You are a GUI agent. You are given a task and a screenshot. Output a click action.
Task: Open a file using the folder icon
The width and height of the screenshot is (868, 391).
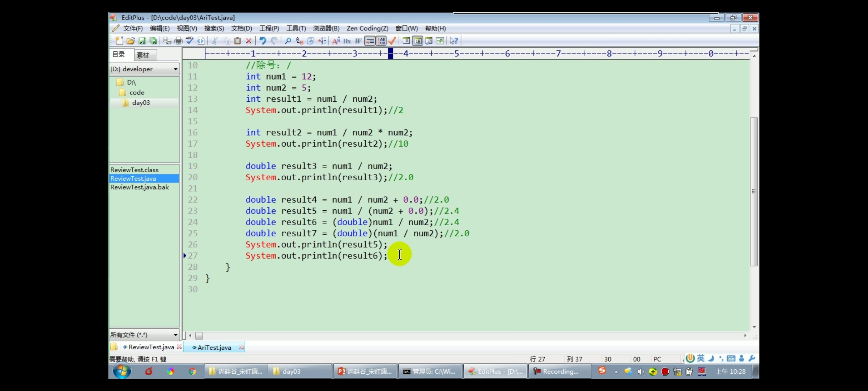131,41
